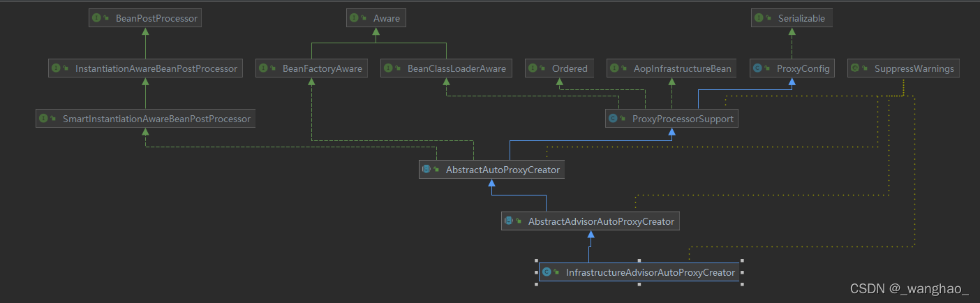Select the ProxyConfig node label
The width and height of the screenshot is (980, 303).
(803, 68)
